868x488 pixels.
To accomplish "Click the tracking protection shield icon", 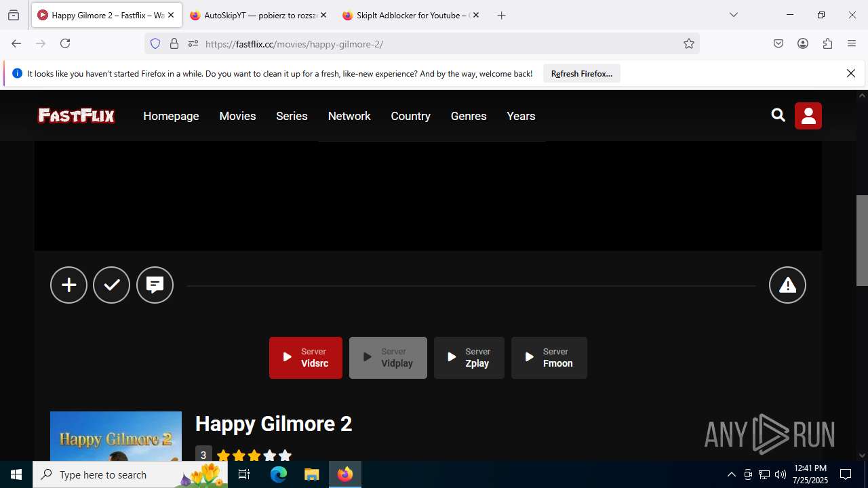I will (x=155, y=43).
